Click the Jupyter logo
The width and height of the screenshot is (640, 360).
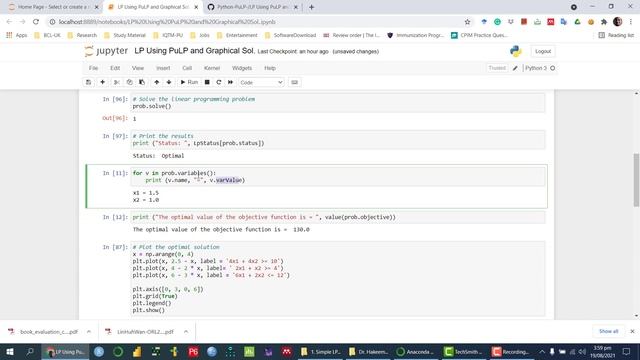[x=106, y=51]
